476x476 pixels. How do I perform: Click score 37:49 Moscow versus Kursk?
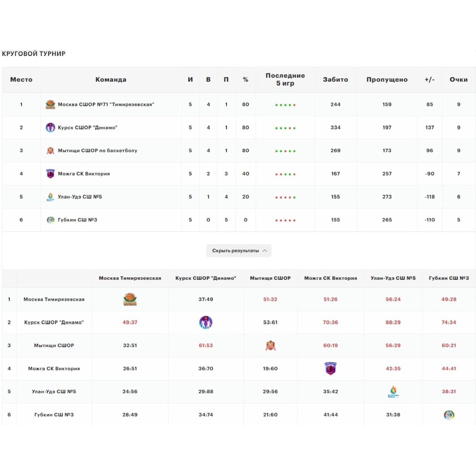pos(206,299)
